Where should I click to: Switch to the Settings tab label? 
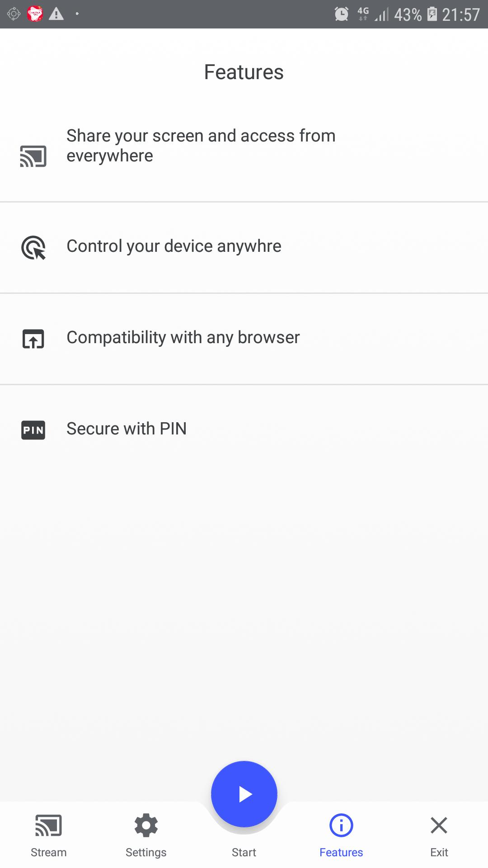point(146,853)
